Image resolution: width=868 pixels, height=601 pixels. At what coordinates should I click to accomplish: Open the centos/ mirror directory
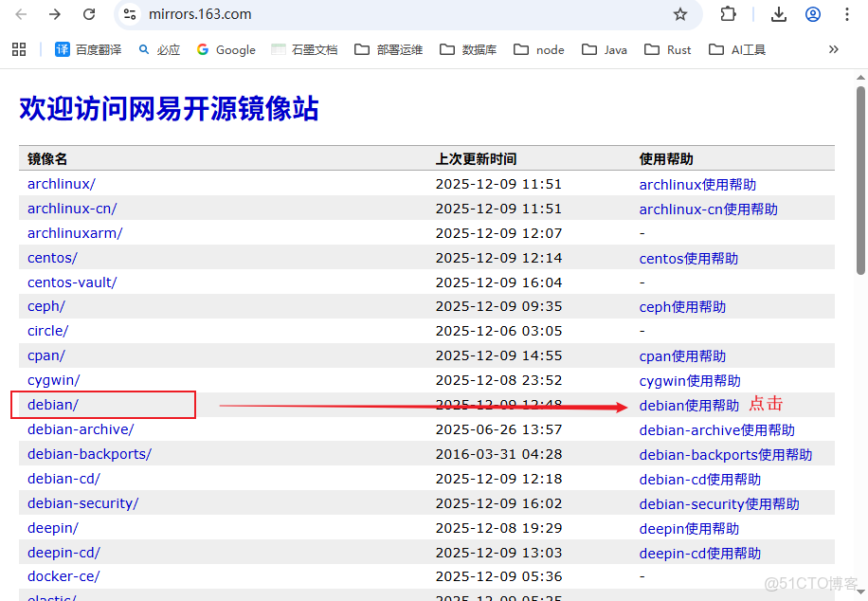pyautogui.click(x=52, y=257)
